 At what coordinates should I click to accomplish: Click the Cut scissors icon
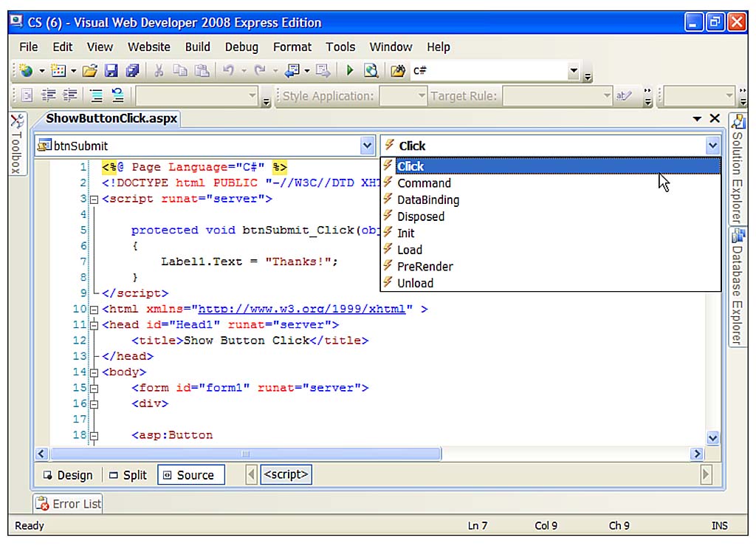point(159,71)
